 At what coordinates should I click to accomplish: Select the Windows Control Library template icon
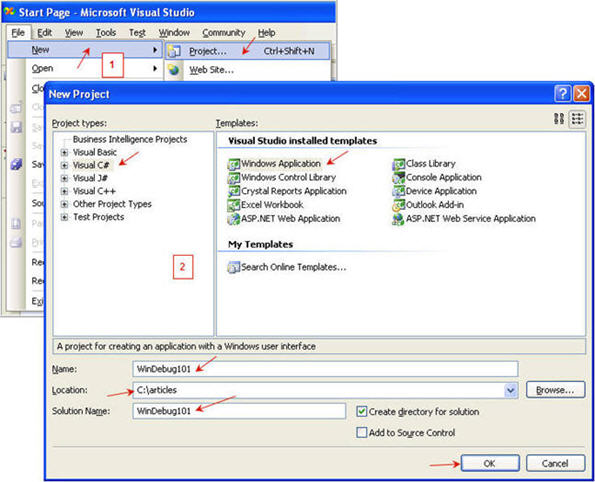(x=233, y=178)
